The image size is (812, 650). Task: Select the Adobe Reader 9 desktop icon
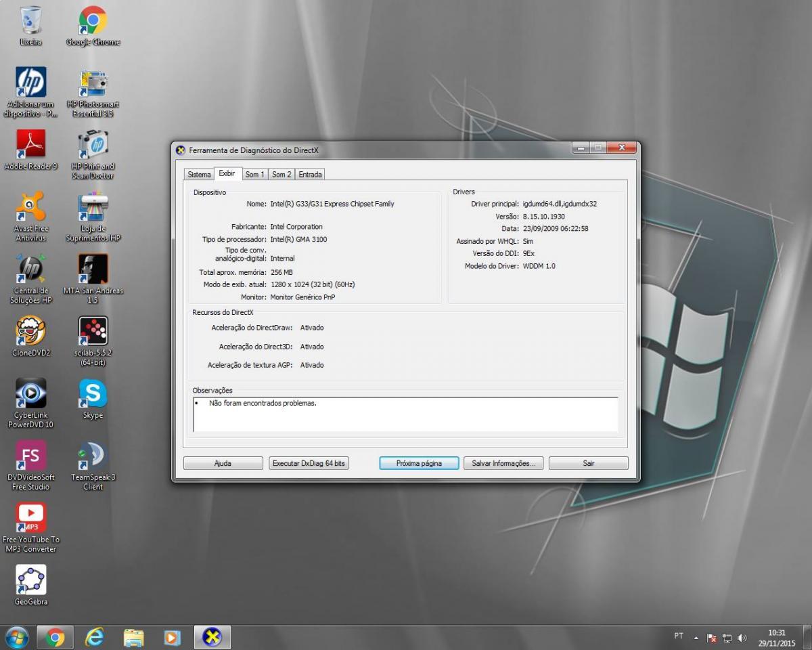30,150
